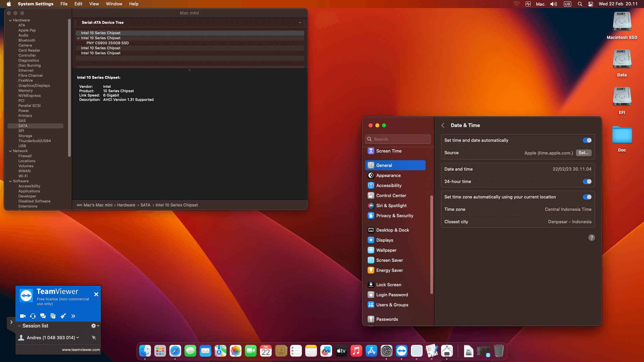This screenshot has width=644, height=362.
Task: Open Andres session dropdown arrow
Action: 78,338
